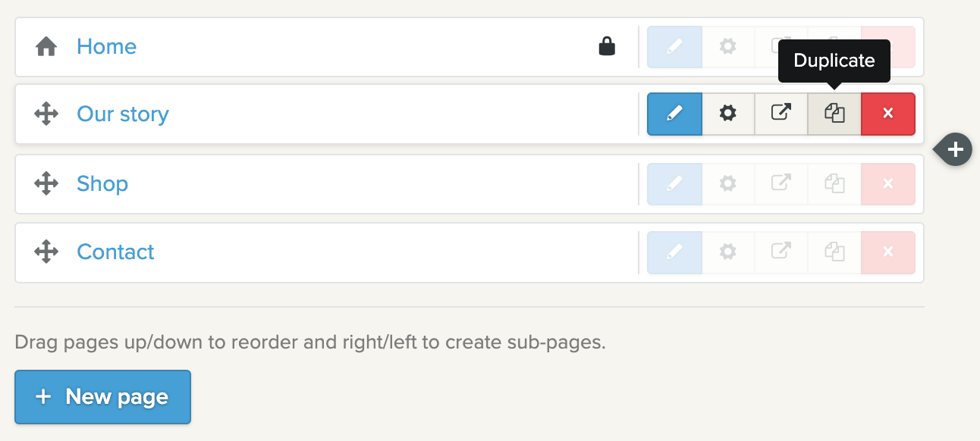Edit the Our story page
Viewport: 980px width, 441px height.
[674, 114]
